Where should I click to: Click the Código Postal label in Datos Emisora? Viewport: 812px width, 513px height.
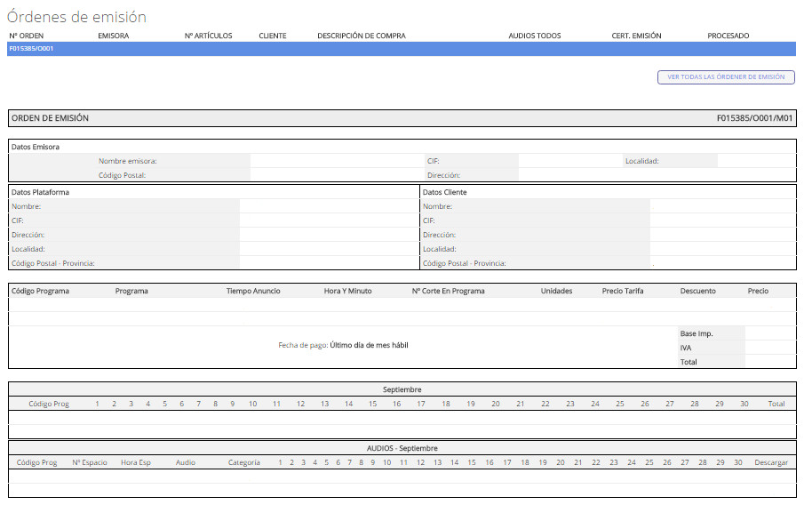(123, 175)
